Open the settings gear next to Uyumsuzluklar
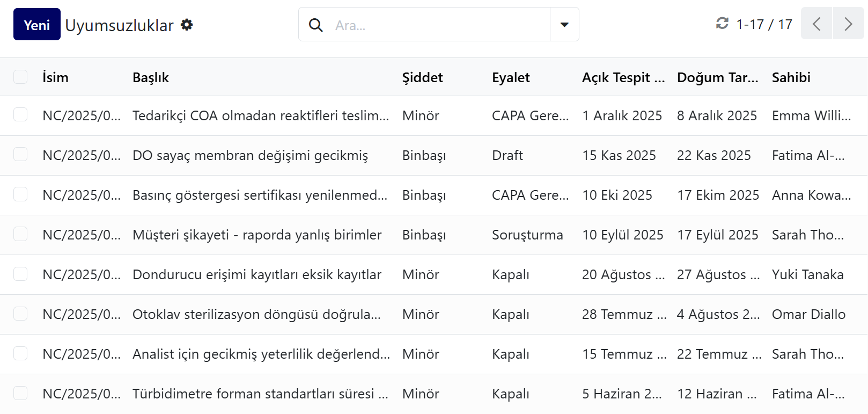Screen dimensions: 868x414 click(x=187, y=25)
